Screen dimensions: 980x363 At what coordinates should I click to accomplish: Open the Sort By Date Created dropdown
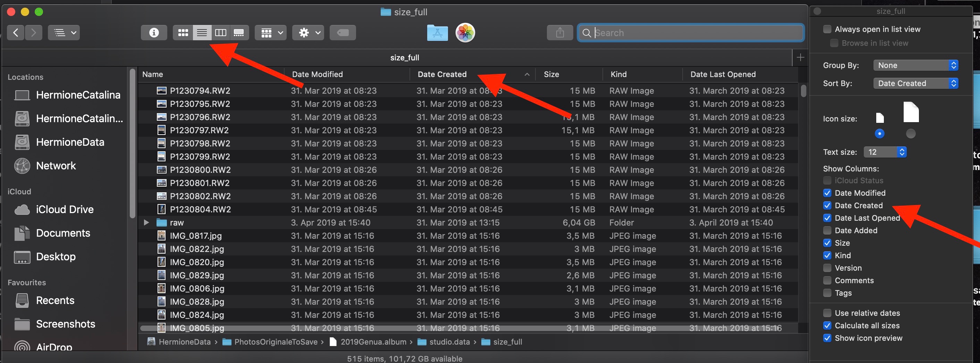click(915, 83)
